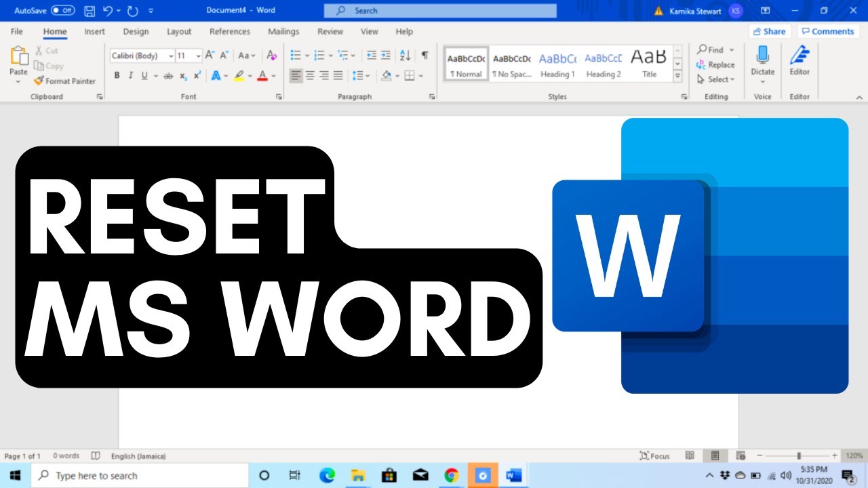
Task: Open the References tab
Action: 230,31
